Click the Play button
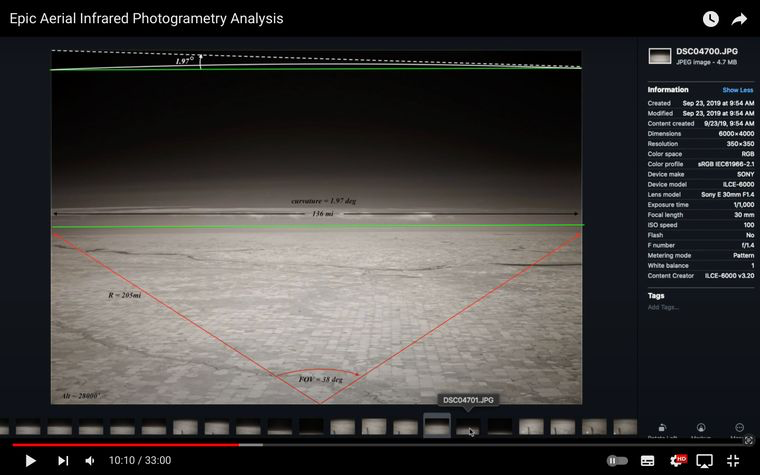760x475 pixels. point(31,460)
